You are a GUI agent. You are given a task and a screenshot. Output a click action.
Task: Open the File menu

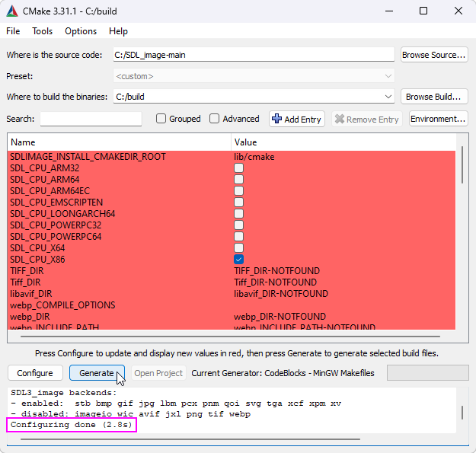[x=13, y=31]
